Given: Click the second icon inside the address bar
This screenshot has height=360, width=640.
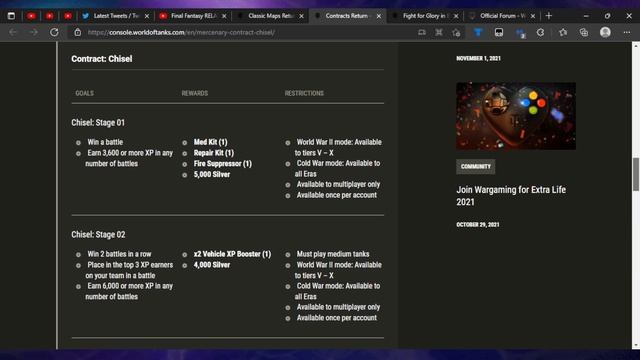Looking at the screenshot, I should pyautogui.click(x=439, y=32).
